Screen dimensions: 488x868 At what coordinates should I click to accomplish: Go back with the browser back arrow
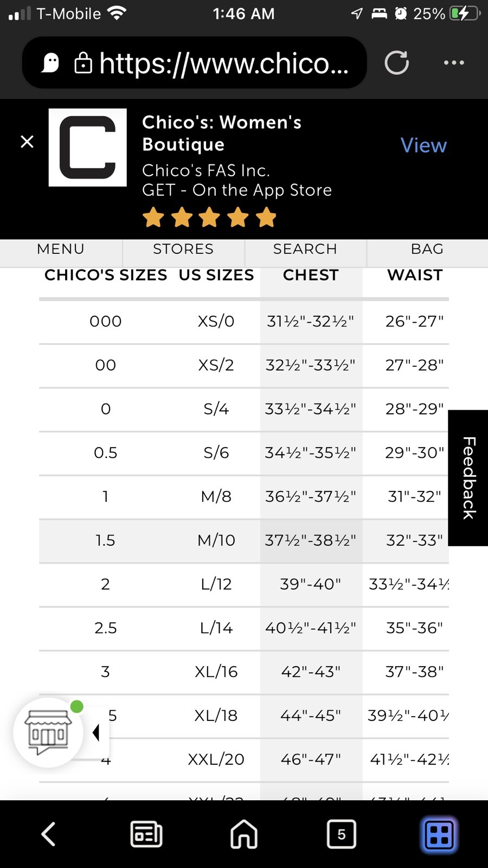pyautogui.click(x=49, y=834)
